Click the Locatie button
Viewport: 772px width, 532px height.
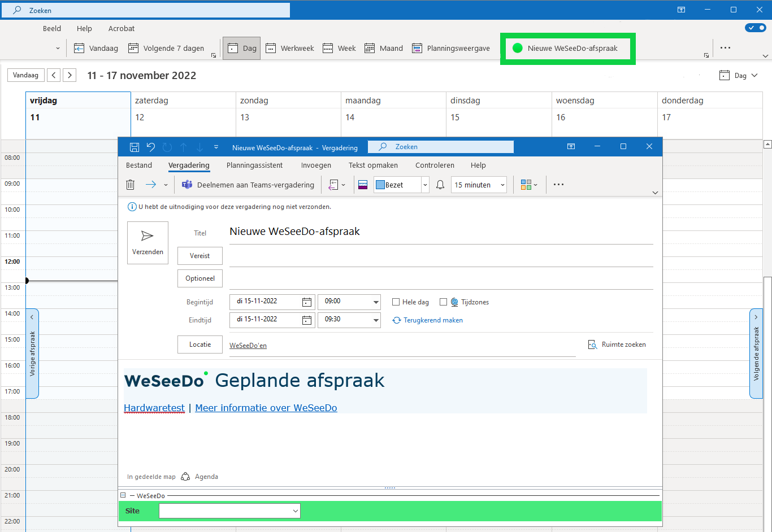click(x=200, y=345)
